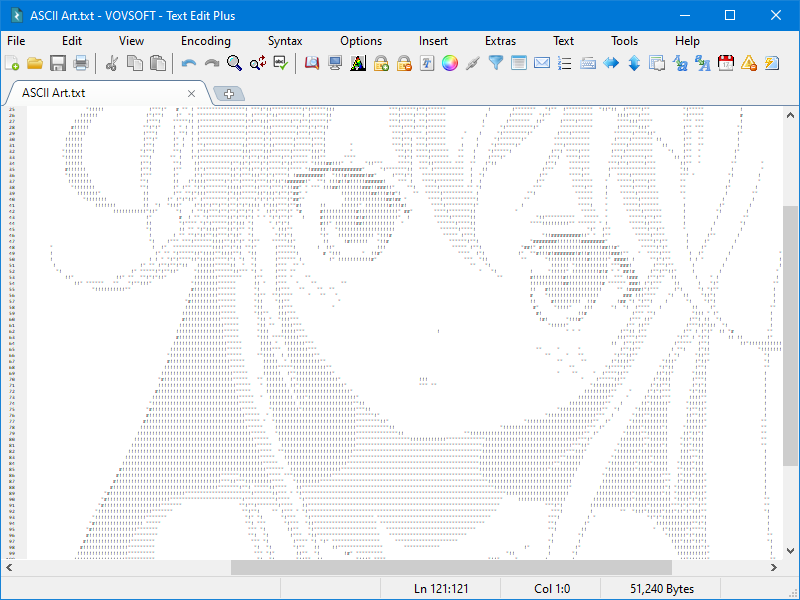Run the spell check icon
Viewport: 800px width, 600px height.
(281, 63)
